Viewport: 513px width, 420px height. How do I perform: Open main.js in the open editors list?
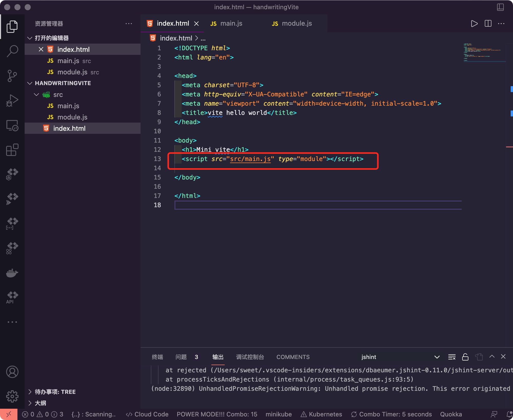(x=83, y=61)
